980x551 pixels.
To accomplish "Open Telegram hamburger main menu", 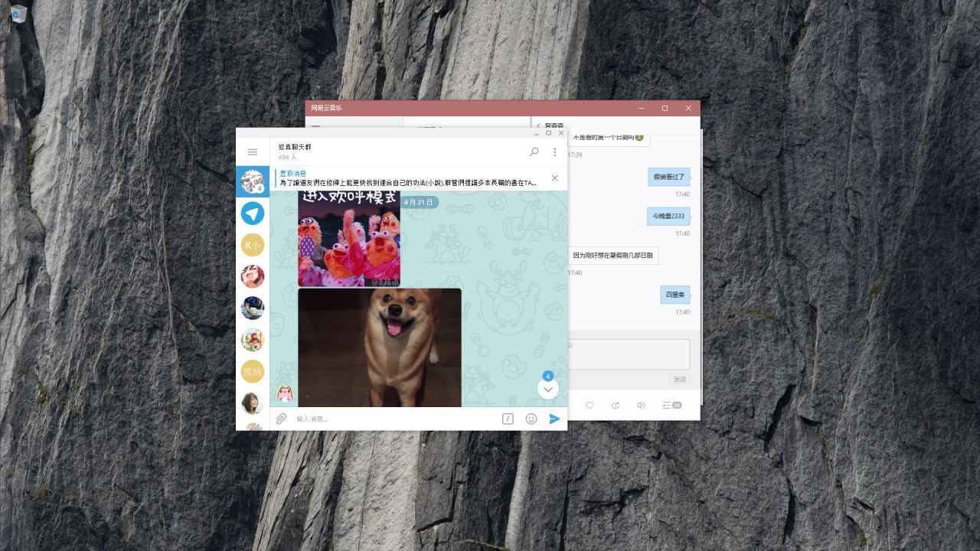I will pos(253,152).
